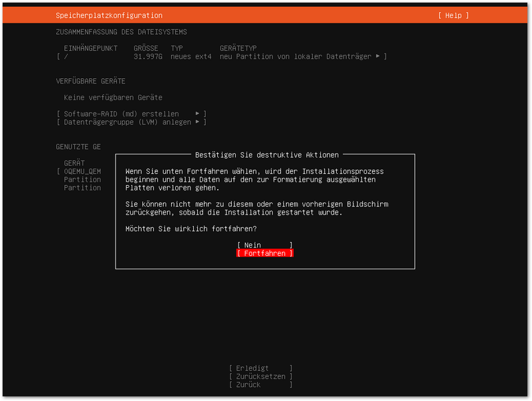
Task: Click the EINHÄNGEPUNKT column header
Action: [x=91, y=48]
